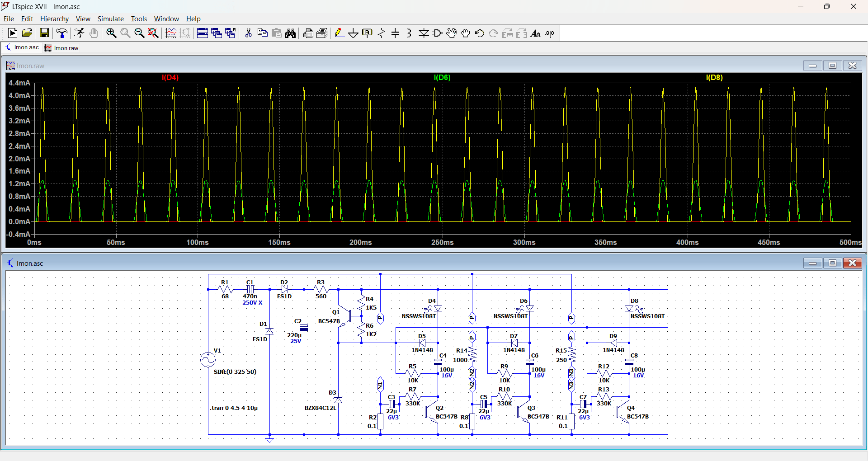Print using the printer icon

pos(308,33)
